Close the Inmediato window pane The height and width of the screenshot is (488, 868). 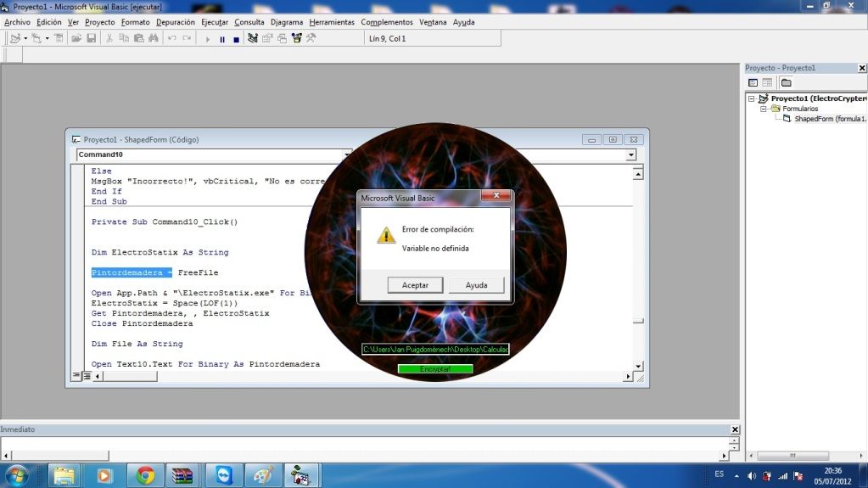pos(735,429)
